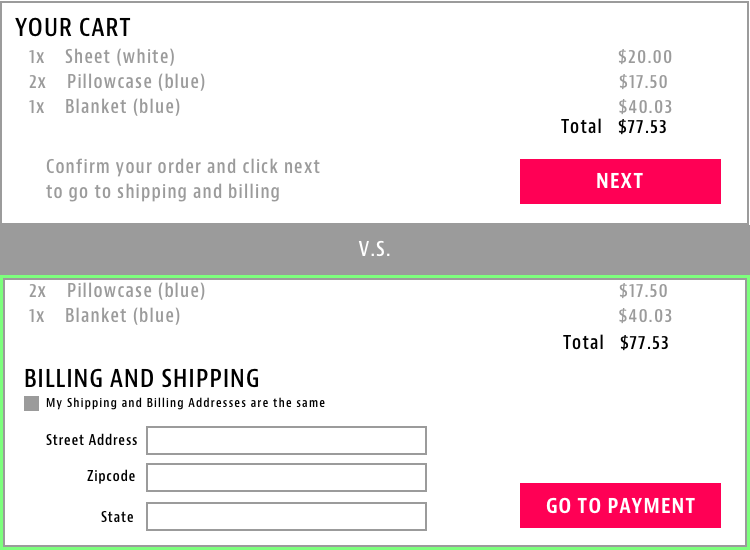
Task: Click the Total $77.53 above BILLING AND SHIPPING
Action: (616, 343)
